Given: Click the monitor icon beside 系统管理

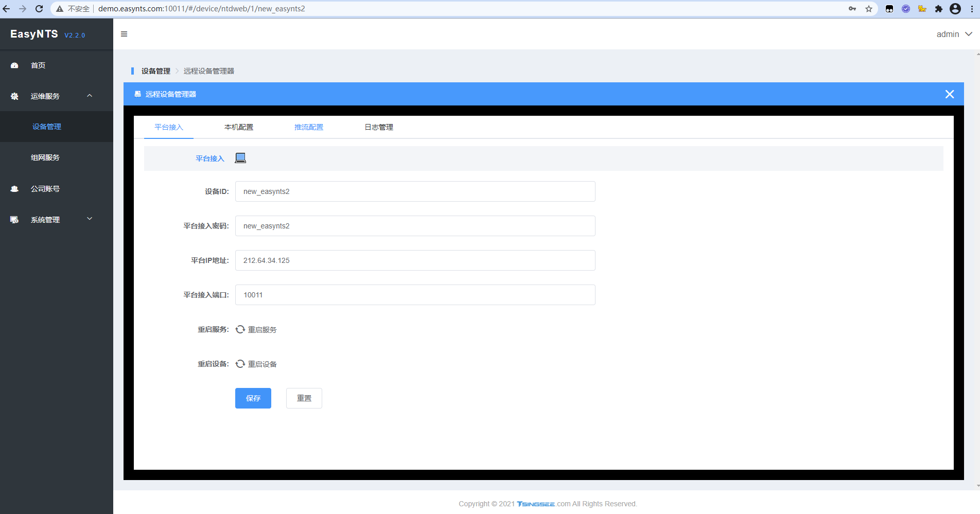Looking at the screenshot, I should coord(14,220).
